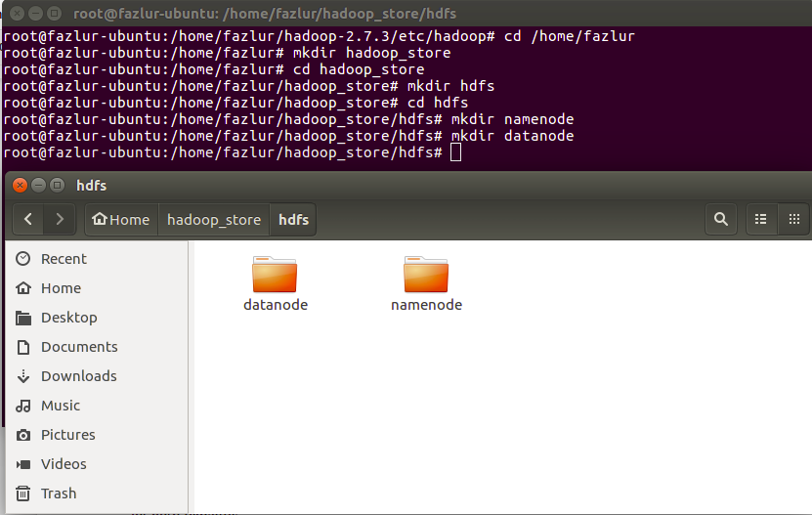The width and height of the screenshot is (812, 515).
Task: Open the namenode folder
Action: click(426, 283)
